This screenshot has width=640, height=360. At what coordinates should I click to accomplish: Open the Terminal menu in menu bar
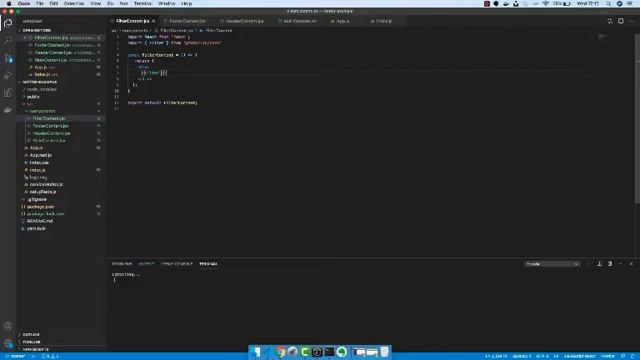pos(142,4)
